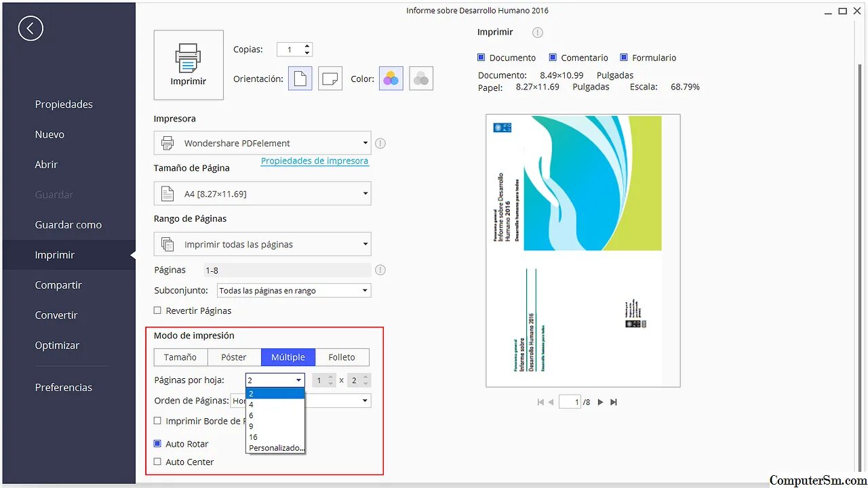Open the Wondershare PDFelement printer dropdown
Viewport: 868px width, 488px height.
262,143
